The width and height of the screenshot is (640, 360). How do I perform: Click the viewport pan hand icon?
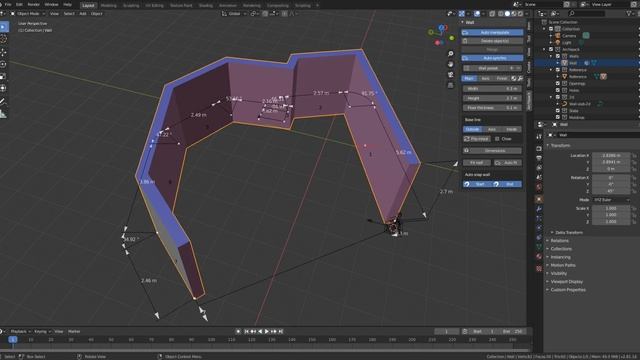[451, 64]
